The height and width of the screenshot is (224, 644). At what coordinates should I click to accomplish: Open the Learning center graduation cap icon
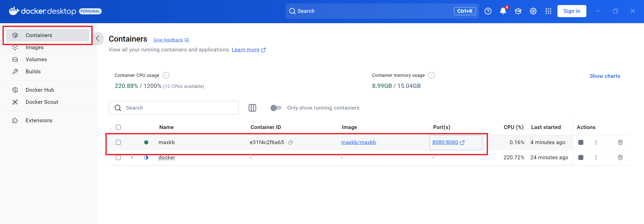[x=518, y=11]
